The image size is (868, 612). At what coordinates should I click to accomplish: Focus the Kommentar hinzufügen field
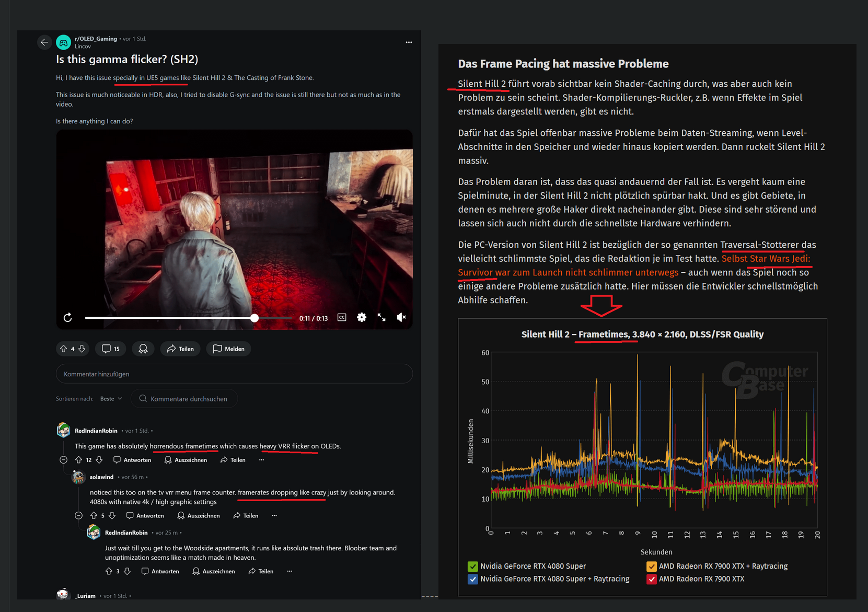234,374
